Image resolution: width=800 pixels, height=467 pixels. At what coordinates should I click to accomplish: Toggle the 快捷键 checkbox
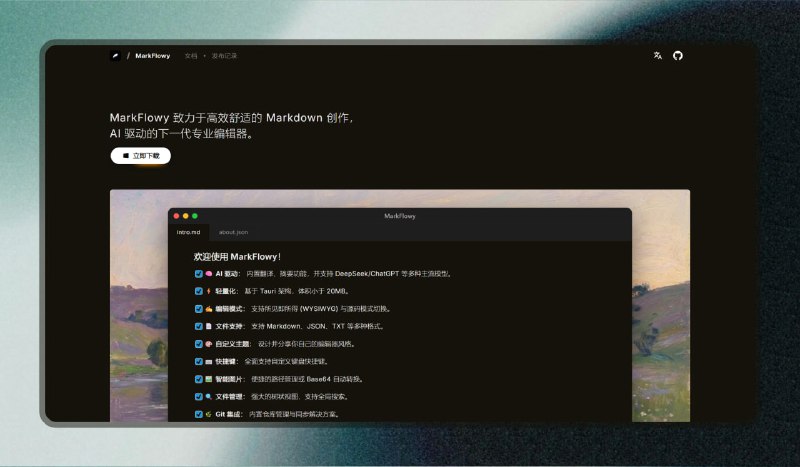[x=198, y=361]
